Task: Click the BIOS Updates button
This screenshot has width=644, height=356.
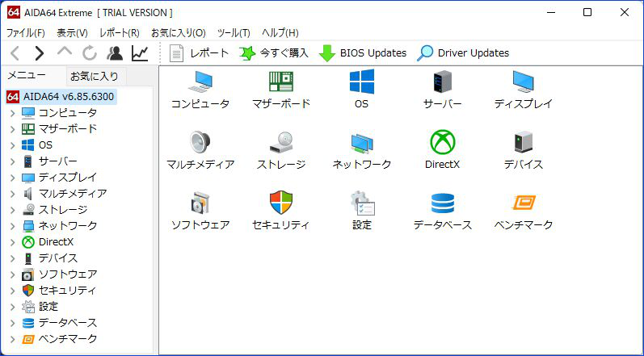Action: 363,53
